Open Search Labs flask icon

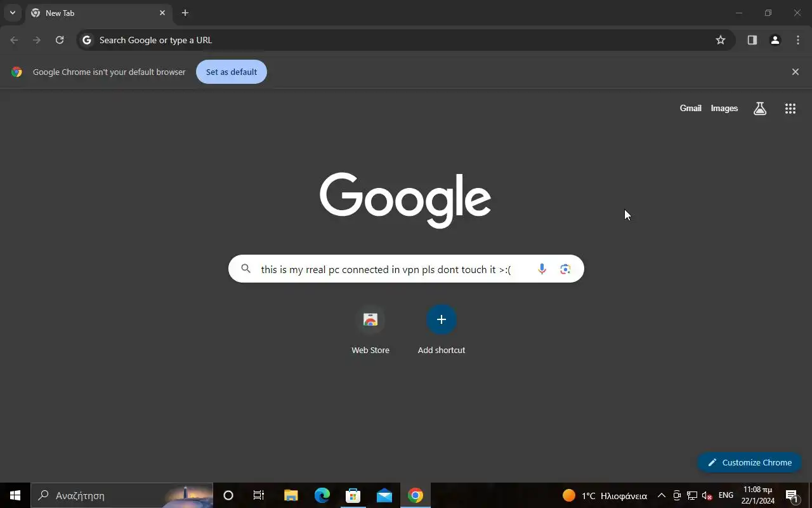pyautogui.click(x=760, y=109)
